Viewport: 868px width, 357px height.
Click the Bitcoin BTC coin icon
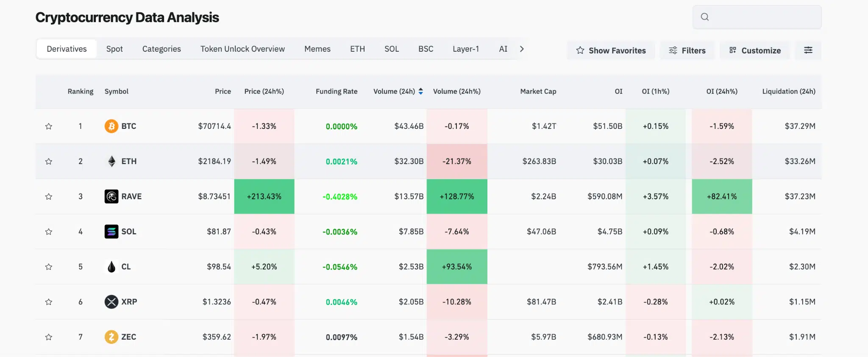pos(111,126)
